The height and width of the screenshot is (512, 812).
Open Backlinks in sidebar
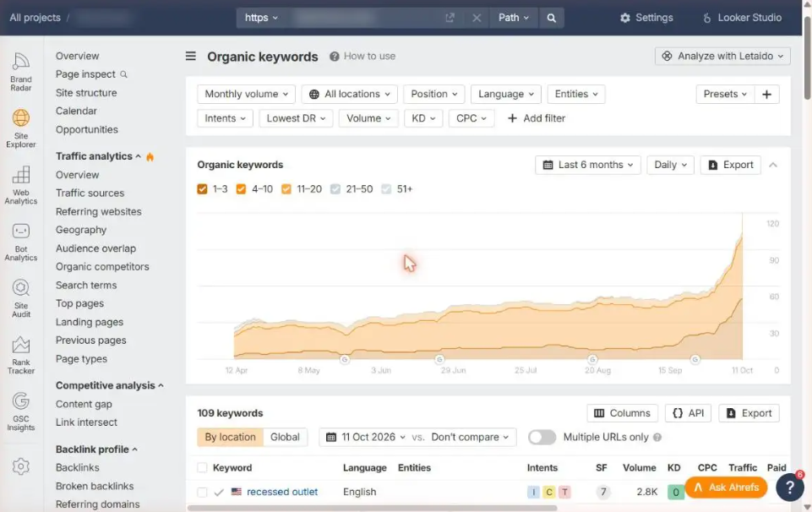[x=77, y=467]
